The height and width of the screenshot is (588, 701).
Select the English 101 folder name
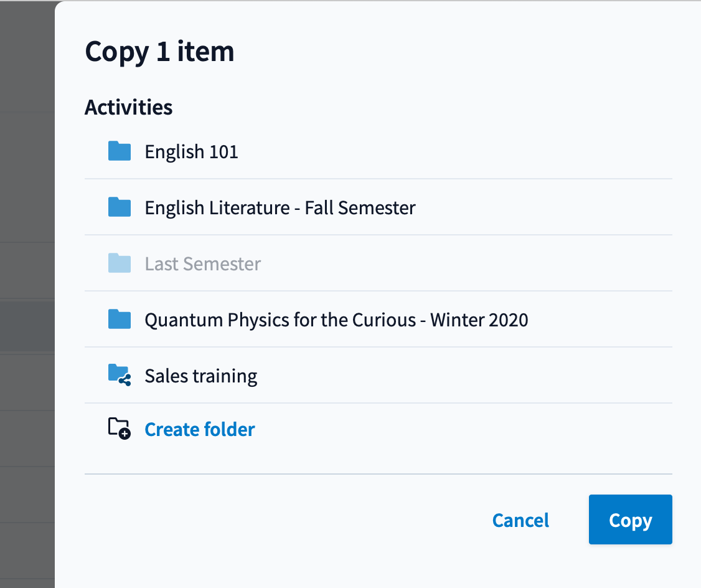191,151
